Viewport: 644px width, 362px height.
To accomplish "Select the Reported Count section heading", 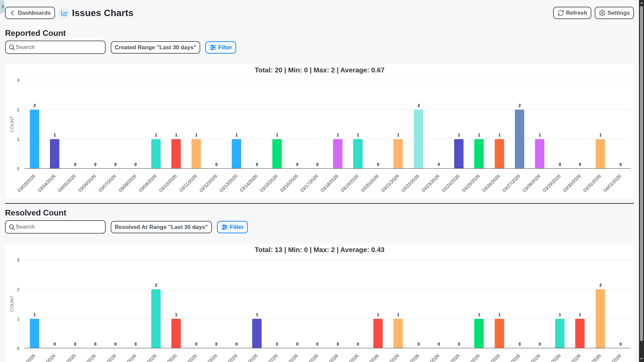I will 35,33.
